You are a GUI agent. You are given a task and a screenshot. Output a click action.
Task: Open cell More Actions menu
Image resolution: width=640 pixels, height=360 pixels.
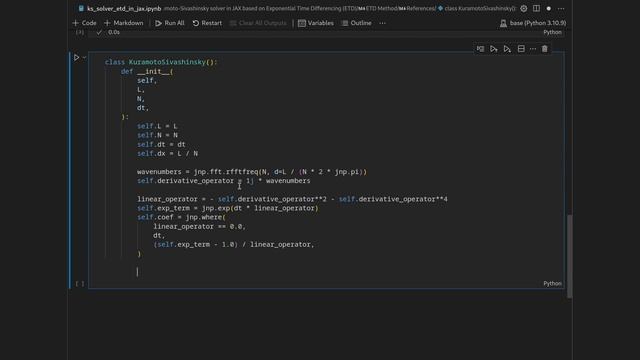pyautogui.click(x=533, y=49)
